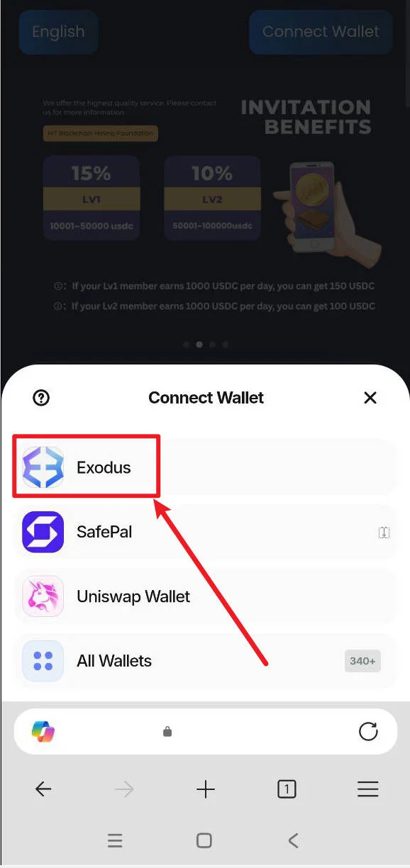Tap the Android recent apps button
Image resolution: width=410 pixels, height=868 pixels.
[115, 840]
